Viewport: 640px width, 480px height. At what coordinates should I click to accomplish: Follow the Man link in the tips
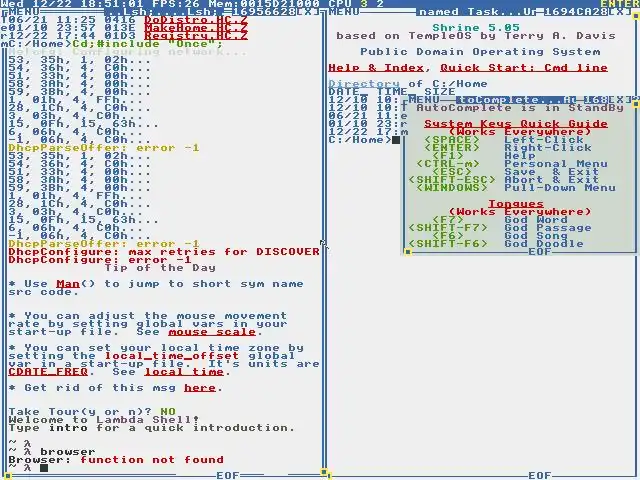click(x=68, y=284)
